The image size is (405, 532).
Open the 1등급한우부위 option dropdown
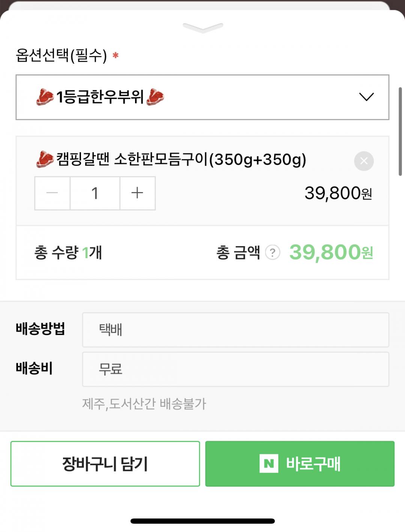(202, 97)
